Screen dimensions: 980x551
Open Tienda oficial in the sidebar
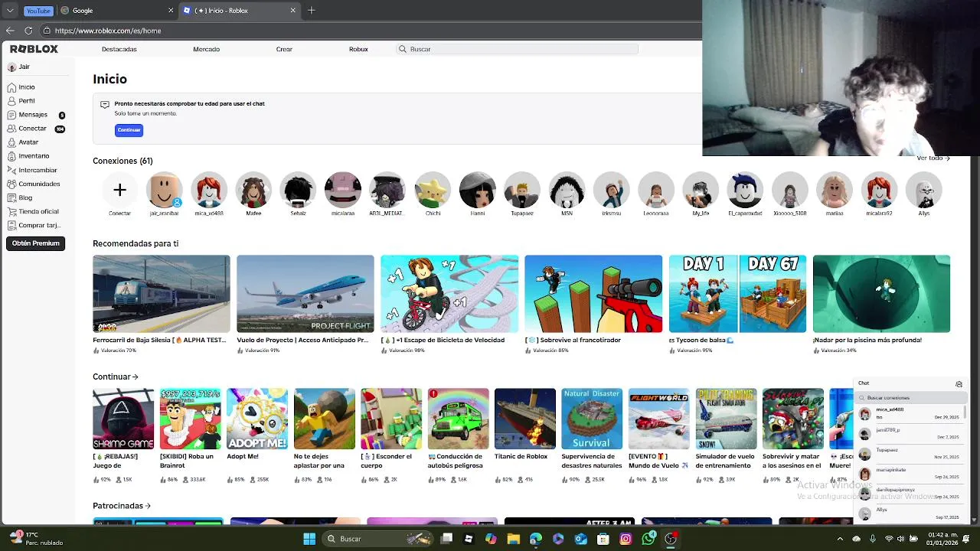pos(33,211)
